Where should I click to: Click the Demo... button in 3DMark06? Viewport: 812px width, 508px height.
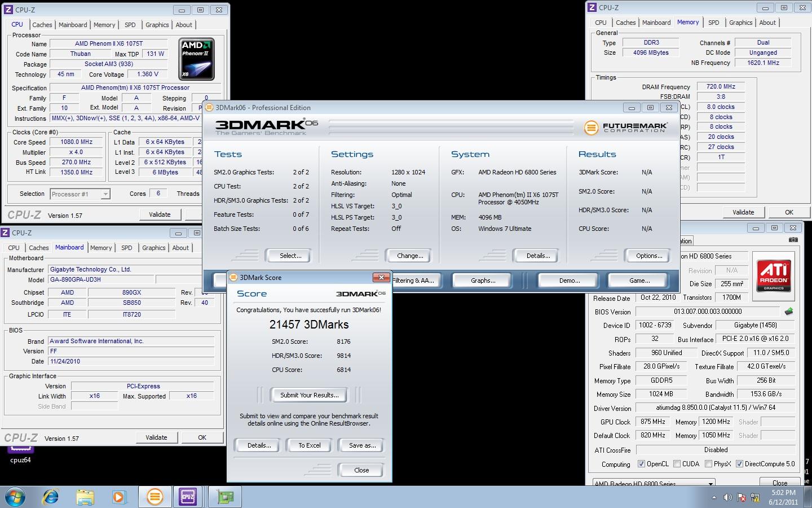point(570,281)
